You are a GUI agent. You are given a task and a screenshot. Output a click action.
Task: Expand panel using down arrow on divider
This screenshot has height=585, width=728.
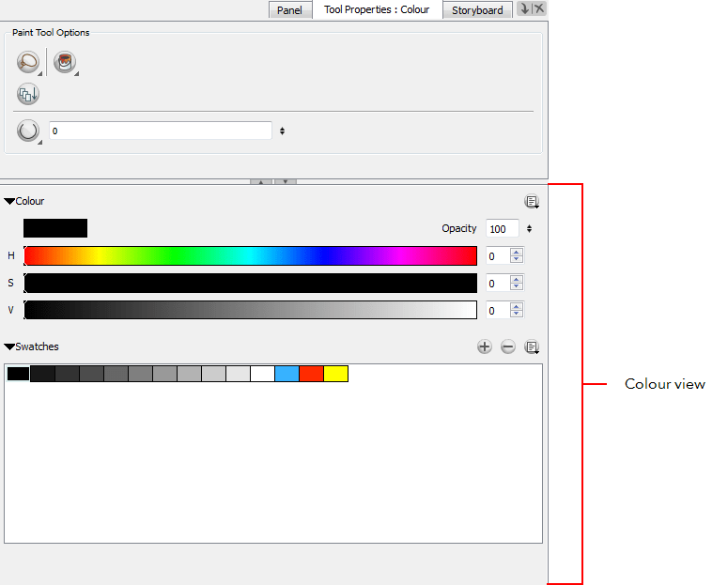(x=285, y=182)
